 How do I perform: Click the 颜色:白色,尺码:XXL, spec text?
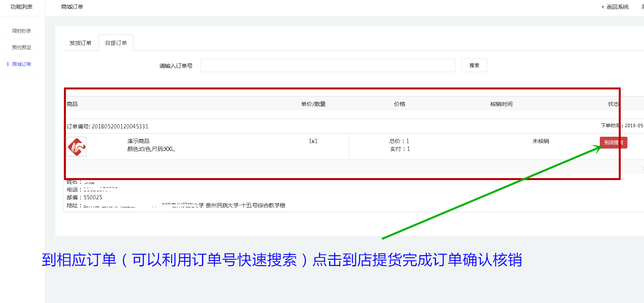151,149
